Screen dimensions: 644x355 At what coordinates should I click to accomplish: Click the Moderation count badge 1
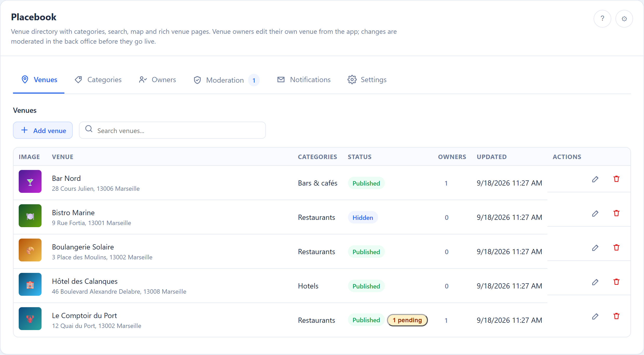click(x=254, y=80)
